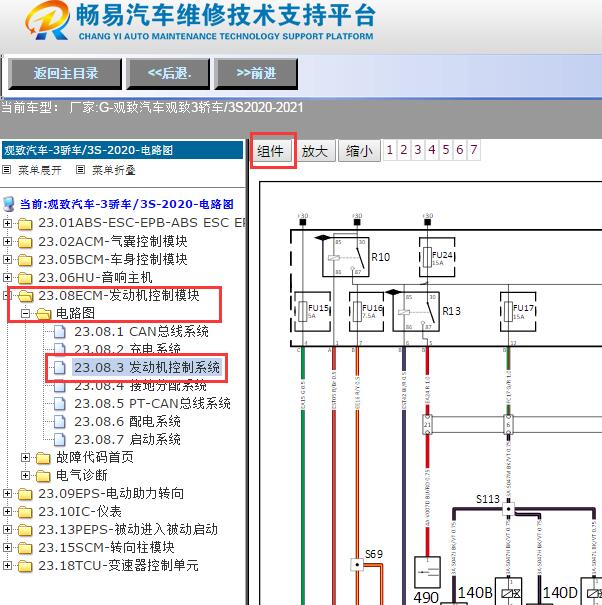Click fuse FU15 in the diagram
Screen dimensions: 602x605
pos(313,311)
